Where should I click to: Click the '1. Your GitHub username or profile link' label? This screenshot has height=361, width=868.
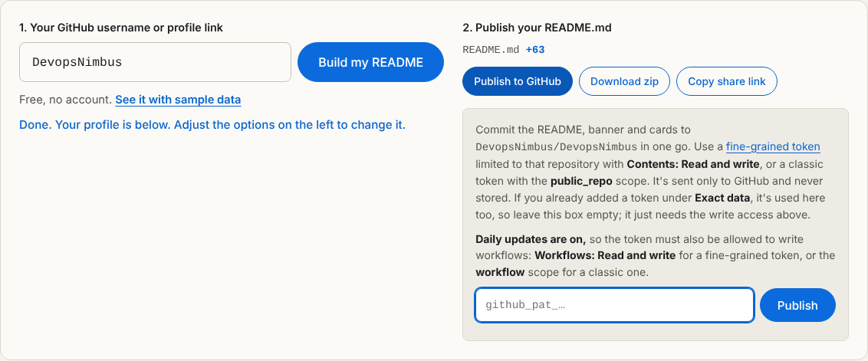[121, 28]
